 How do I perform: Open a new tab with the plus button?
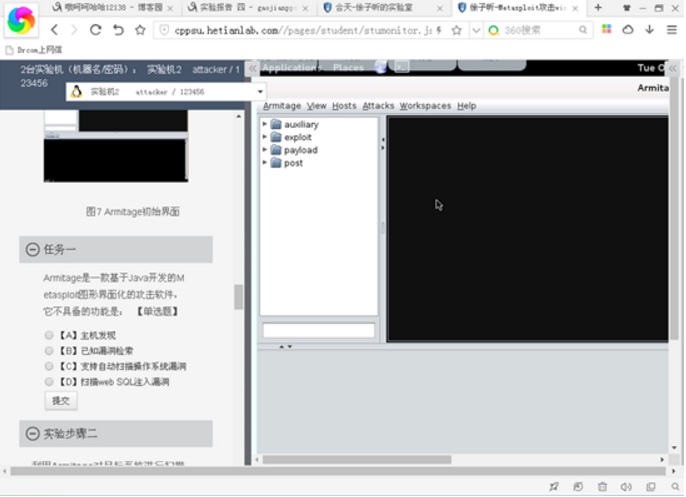point(598,7)
